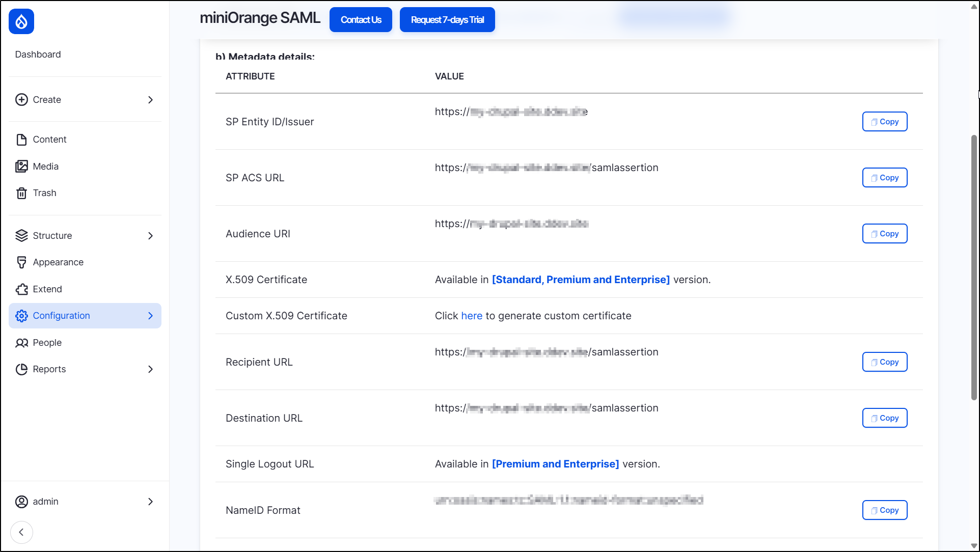Open the Drupal logo home icon
This screenshot has width=980, height=552.
tap(21, 21)
